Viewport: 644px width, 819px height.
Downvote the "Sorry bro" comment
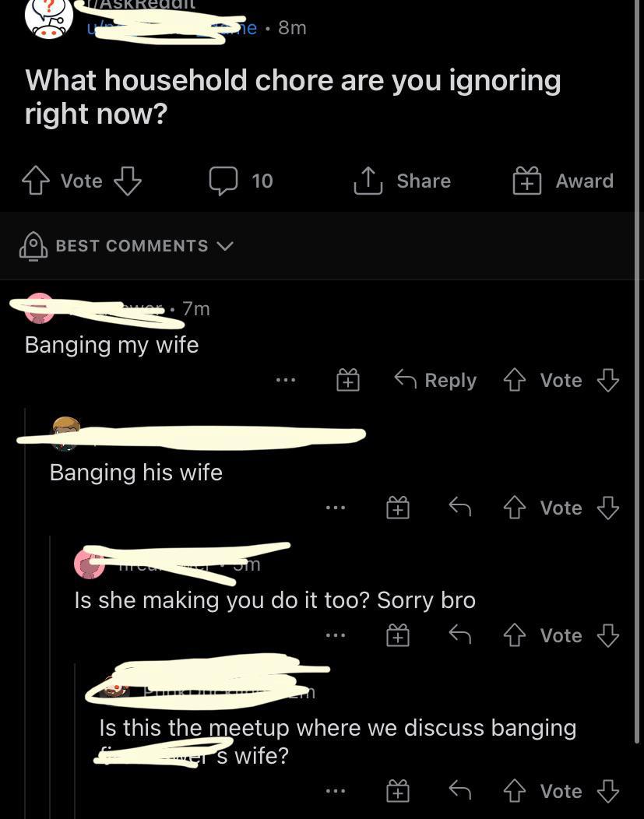click(608, 635)
